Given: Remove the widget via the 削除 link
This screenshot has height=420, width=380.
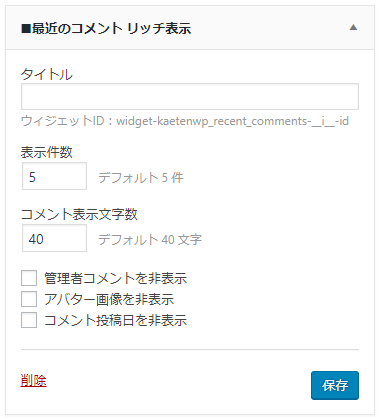Looking at the screenshot, I should tap(34, 380).
